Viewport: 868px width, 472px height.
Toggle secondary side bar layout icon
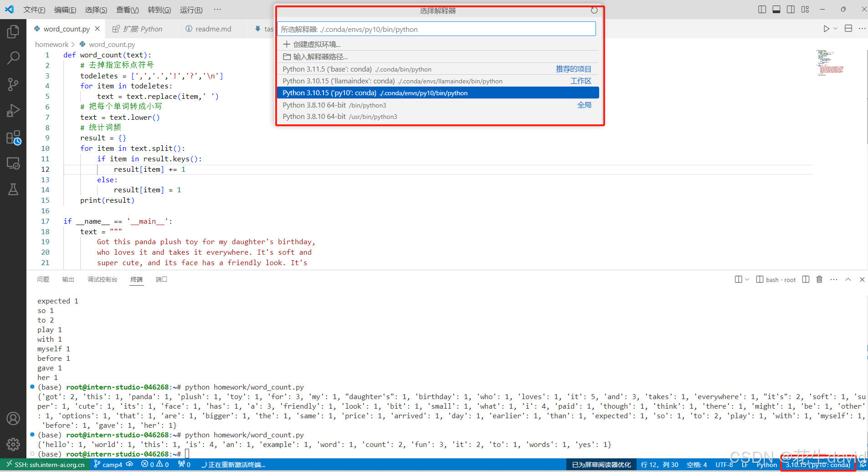[791, 10]
